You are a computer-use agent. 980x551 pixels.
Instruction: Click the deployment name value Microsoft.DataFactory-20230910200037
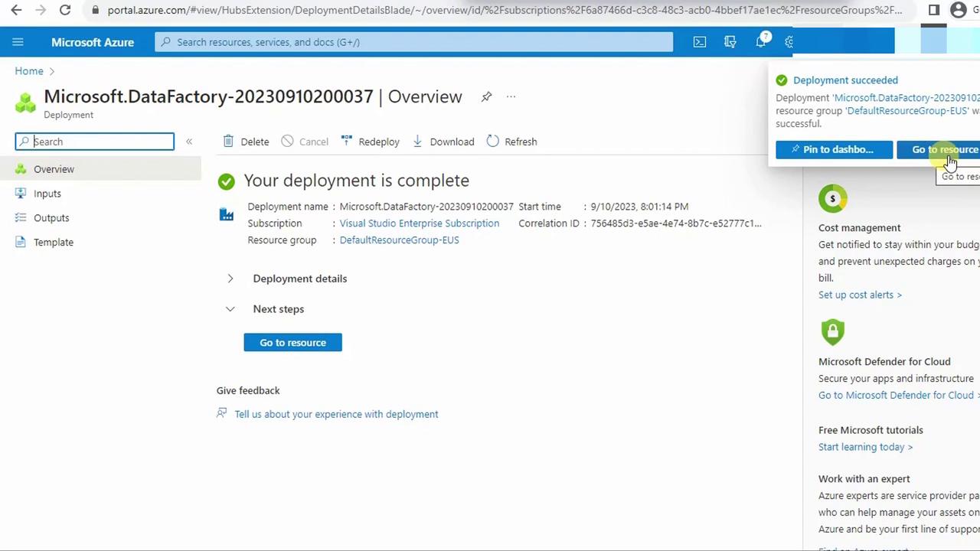click(x=426, y=207)
